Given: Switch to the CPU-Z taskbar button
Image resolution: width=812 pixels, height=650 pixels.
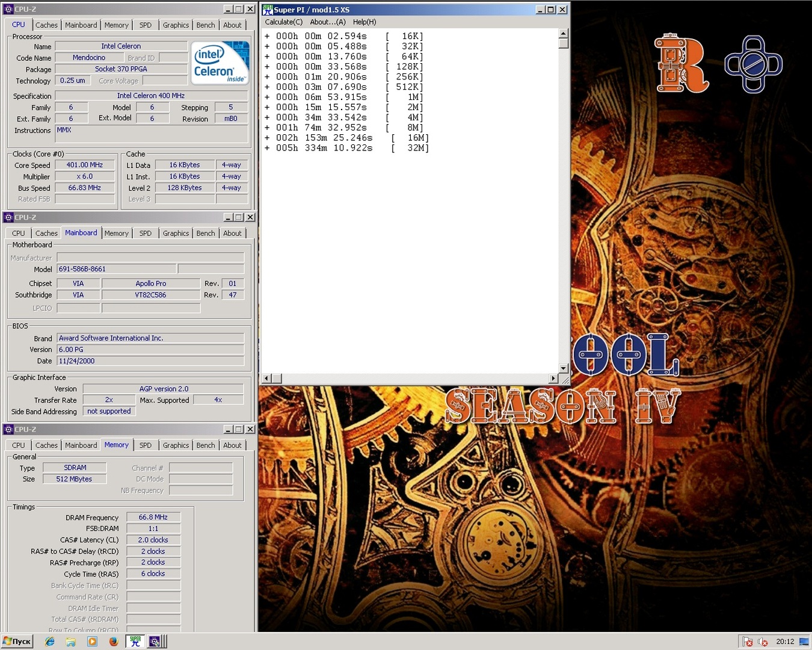Looking at the screenshot, I should coord(155,642).
